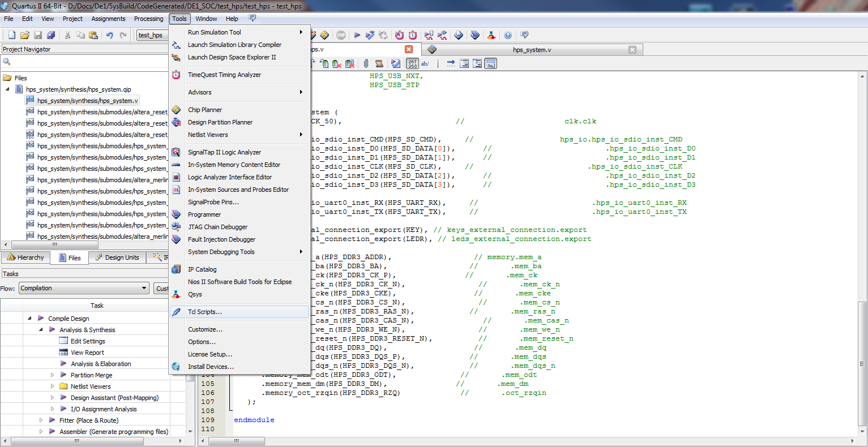This screenshot has width=868, height=447.
Task: Select SignalTap II Logic Analyzer menu item
Action: [x=224, y=152]
